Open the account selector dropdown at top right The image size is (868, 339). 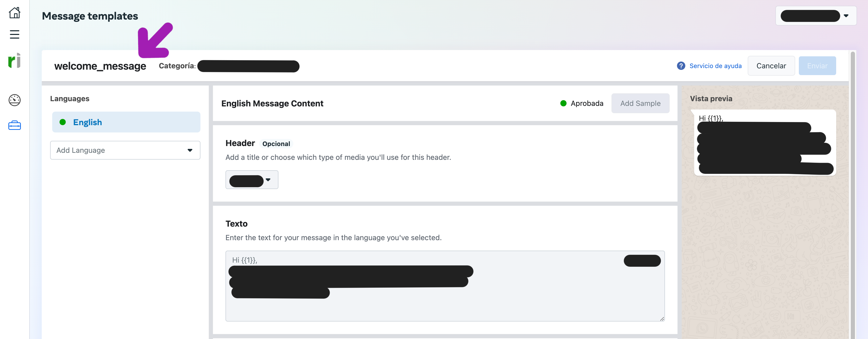[x=816, y=16]
